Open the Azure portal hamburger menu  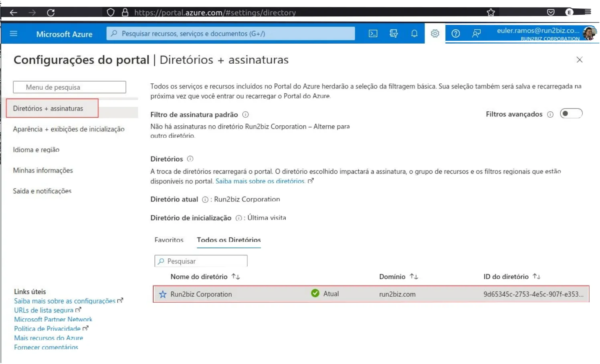(14, 33)
